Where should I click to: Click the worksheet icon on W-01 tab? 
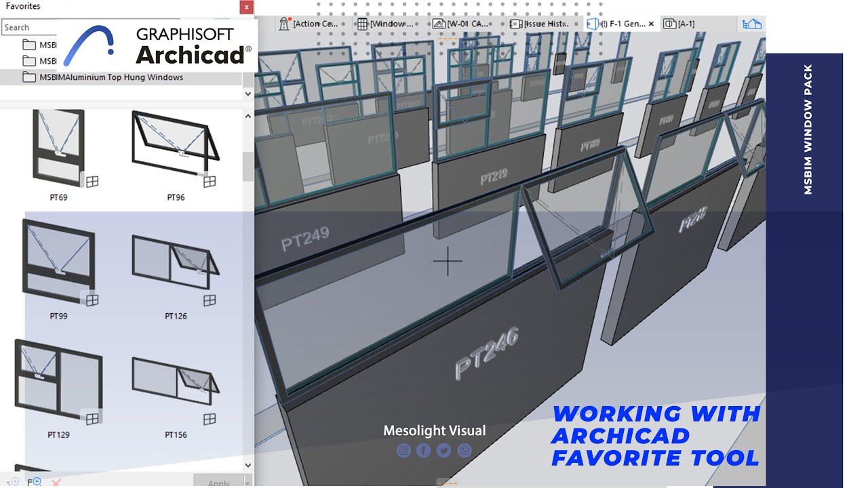(x=439, y=24)
